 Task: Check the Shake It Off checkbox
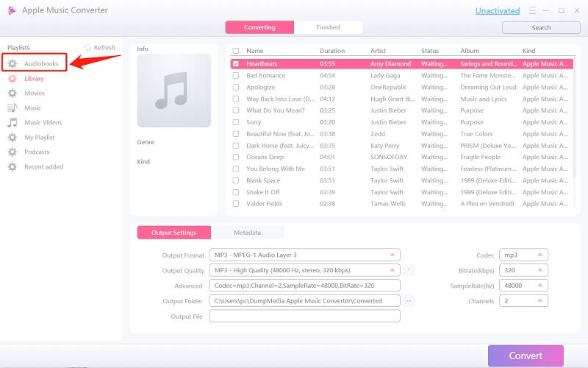(235, 192)
